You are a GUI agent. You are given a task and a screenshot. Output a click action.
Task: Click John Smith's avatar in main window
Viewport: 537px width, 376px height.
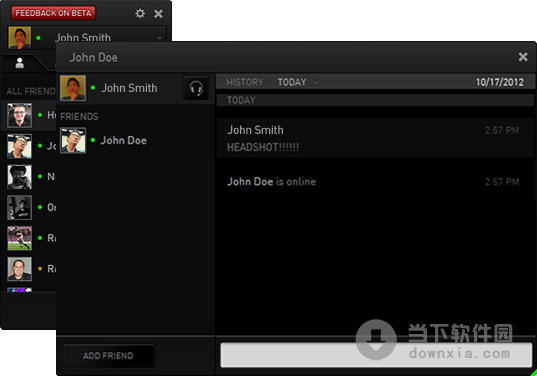tap(20, 38)
